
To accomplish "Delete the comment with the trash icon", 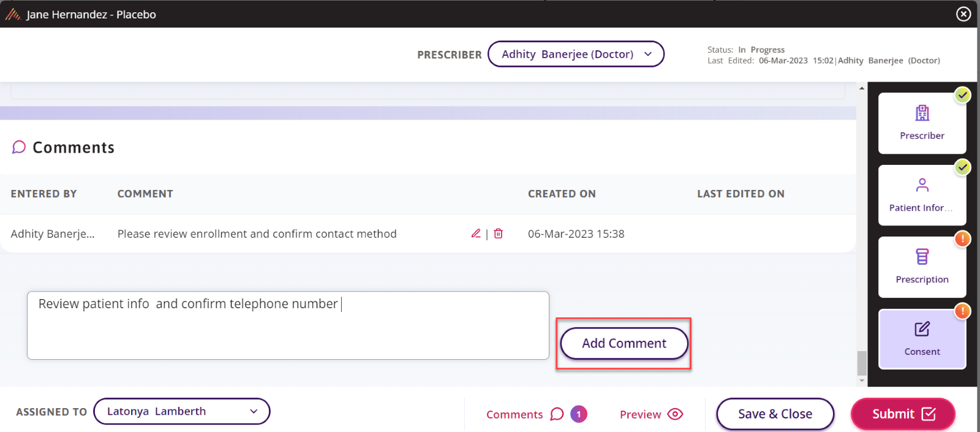I will pos(499,233).
